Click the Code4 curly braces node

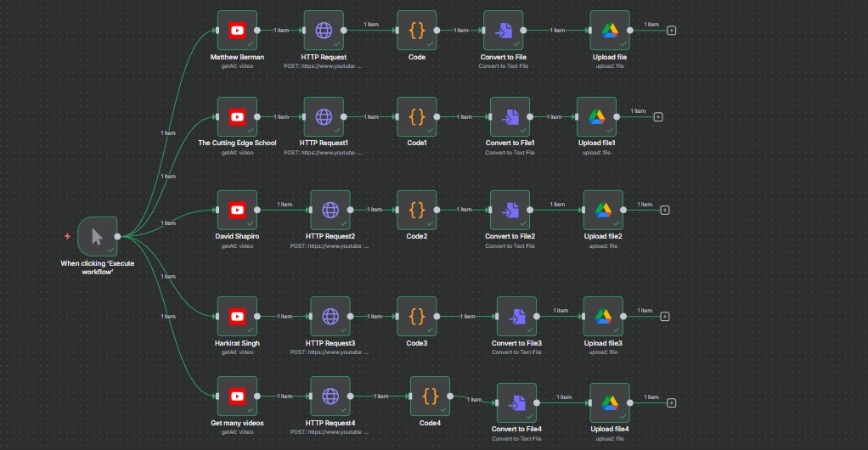pos(430,396)
